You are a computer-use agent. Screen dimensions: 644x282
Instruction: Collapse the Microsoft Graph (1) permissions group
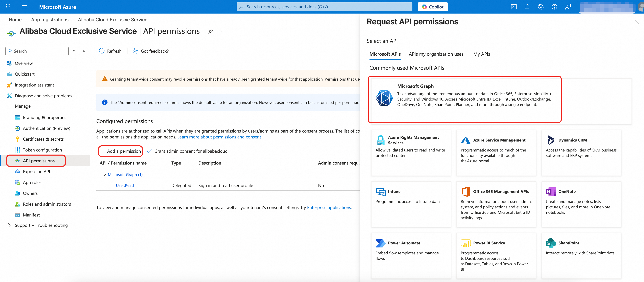(x=103, y=175)
